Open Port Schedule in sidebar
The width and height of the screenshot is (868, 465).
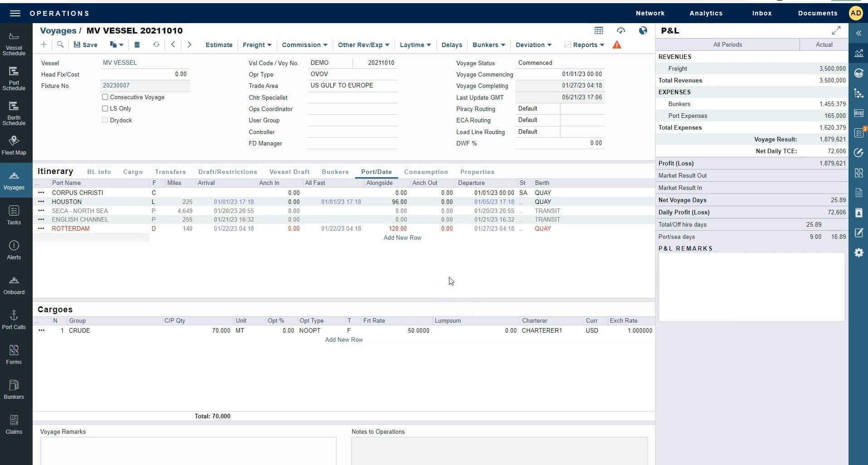(14, 79)
